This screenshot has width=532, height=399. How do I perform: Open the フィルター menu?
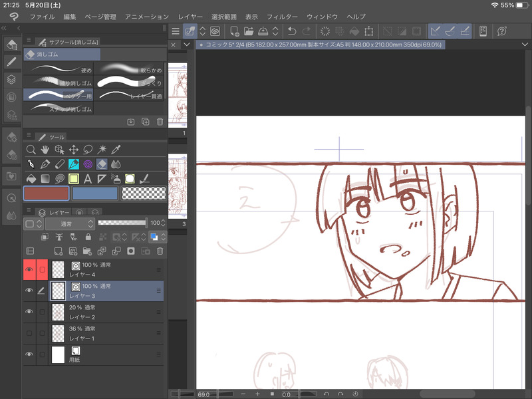(x=282, y=16)
